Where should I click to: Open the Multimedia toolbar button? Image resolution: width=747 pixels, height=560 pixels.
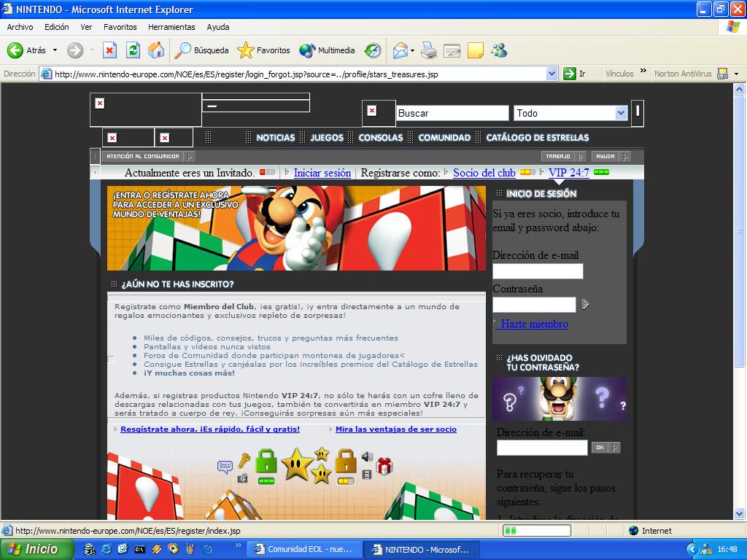tap(327, 50)
